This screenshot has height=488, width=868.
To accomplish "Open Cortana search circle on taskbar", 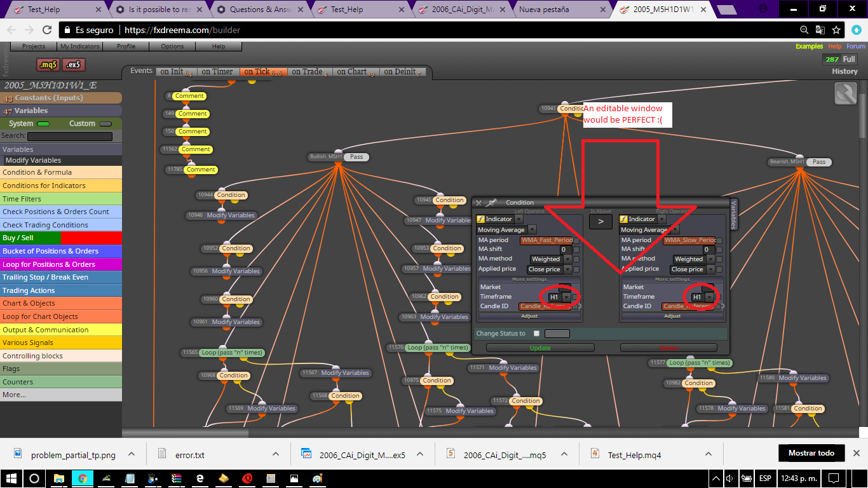I will click(x=34, y=478).
